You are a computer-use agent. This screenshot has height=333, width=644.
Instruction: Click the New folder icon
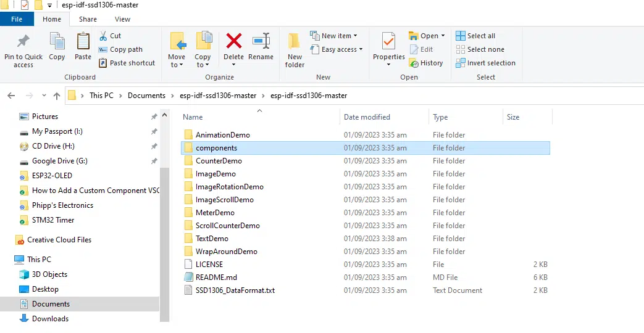[295, 41]
